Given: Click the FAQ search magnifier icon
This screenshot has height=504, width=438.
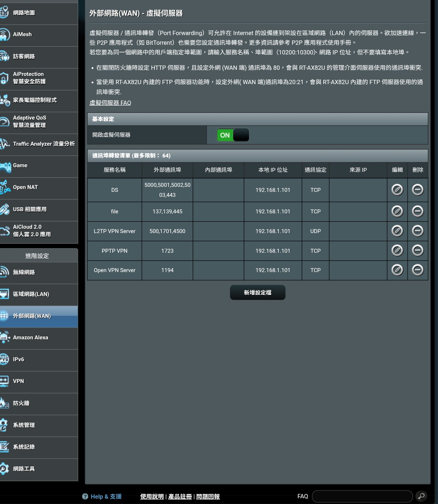Looking at the screenshot, I should coord(421,496).
